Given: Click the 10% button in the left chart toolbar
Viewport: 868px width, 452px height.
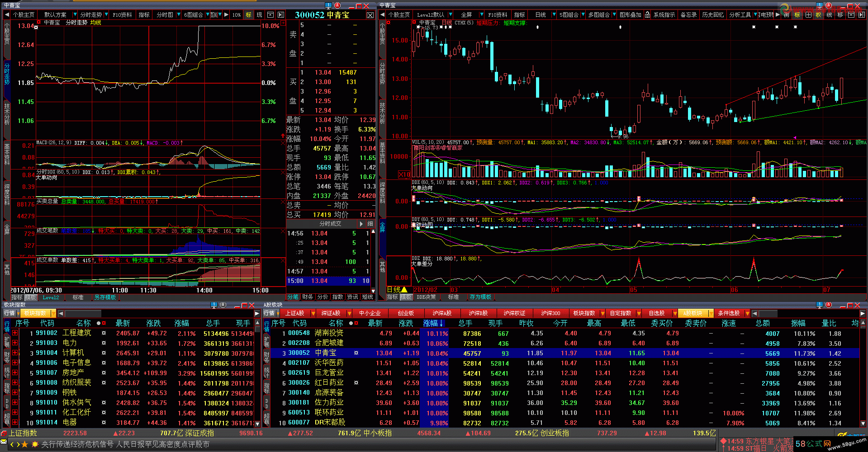Looking at the screenshot, I should coord(237,14).
